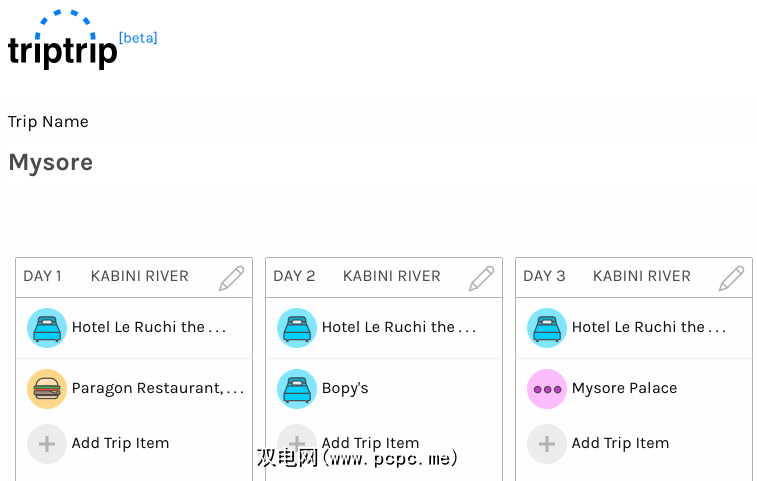This screenshot has width=757, height=481.
Task: Click the burger icon for Paragon Restaurant
Action: (47, 389)
